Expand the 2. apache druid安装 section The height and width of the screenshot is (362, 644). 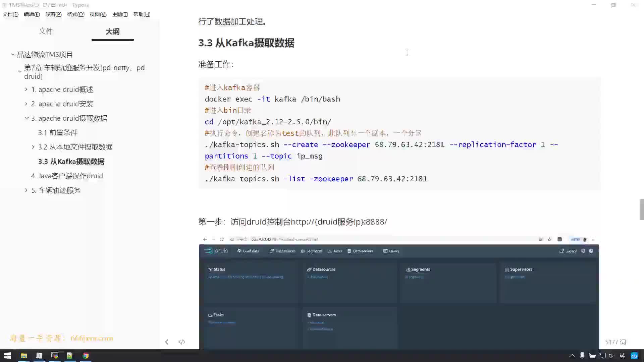coord(26,104)
